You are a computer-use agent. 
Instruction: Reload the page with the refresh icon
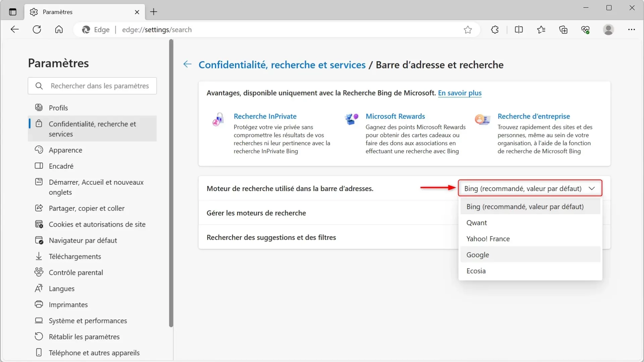37,29
